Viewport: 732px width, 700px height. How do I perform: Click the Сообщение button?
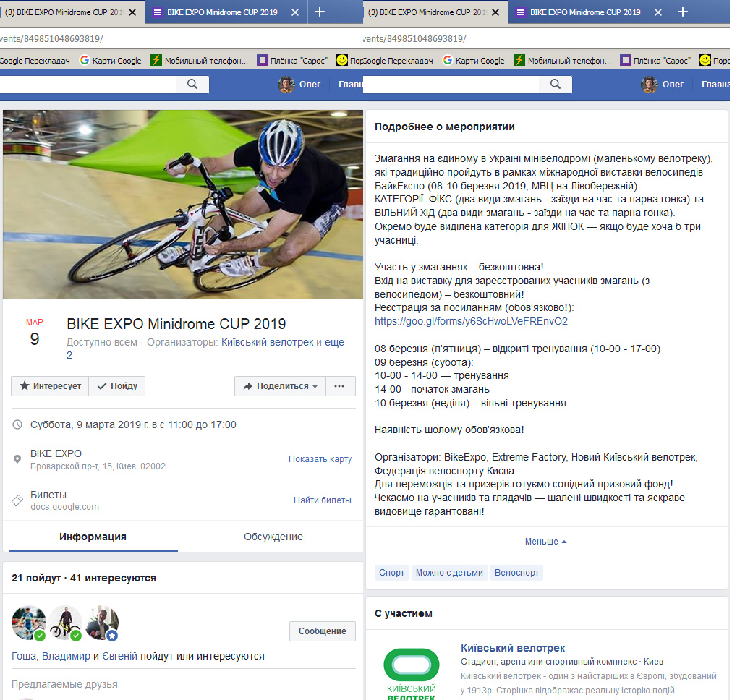click(x=322, y=631)
